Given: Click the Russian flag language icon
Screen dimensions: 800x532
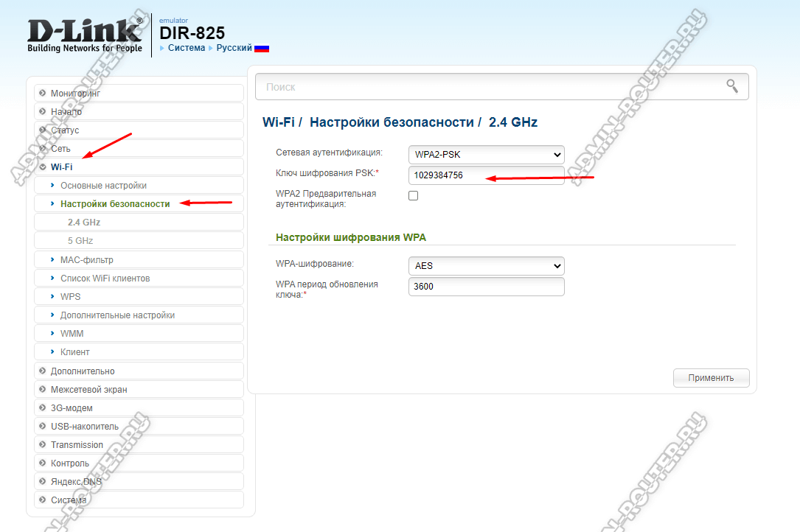Looking at the screenshot, I should pos(262,48).
